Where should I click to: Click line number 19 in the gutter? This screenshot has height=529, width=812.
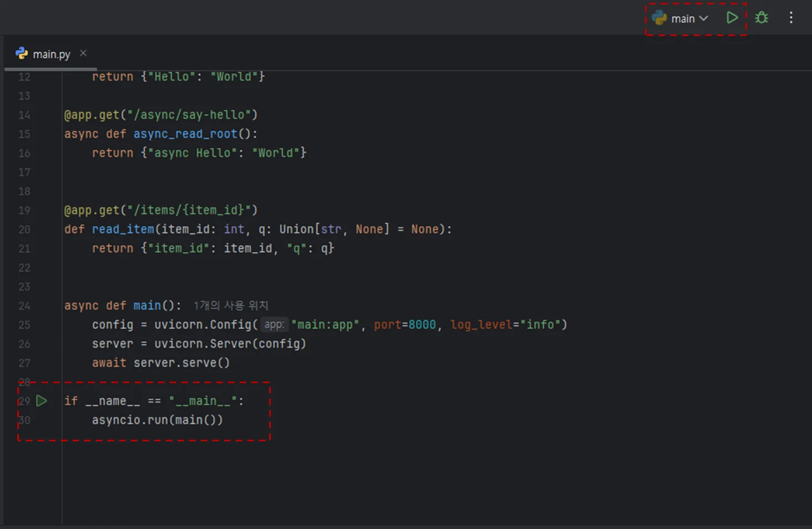pos(24,210)
